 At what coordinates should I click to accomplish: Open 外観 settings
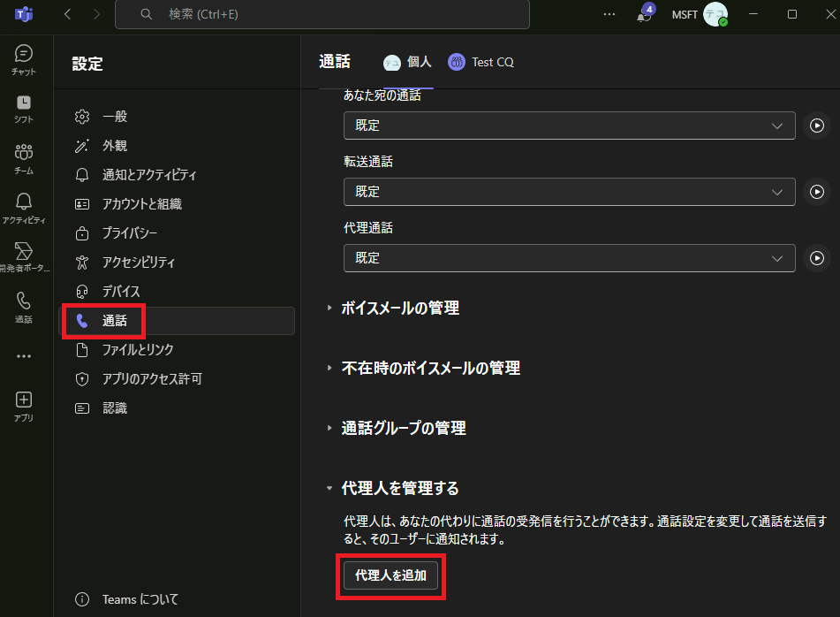[x=177, y=146]
